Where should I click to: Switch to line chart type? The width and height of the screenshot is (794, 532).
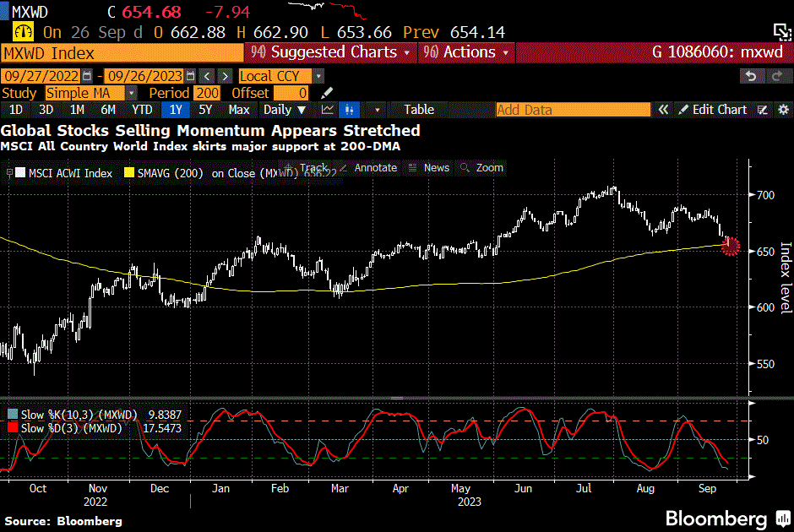(328, 109)
